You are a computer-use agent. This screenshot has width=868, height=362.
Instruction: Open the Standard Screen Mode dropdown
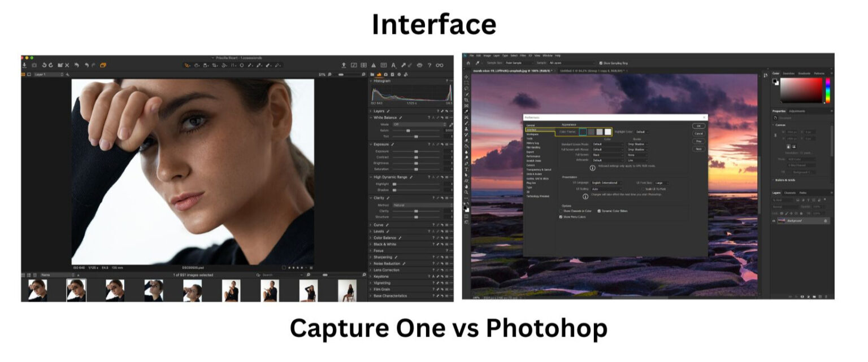click(607, 144)
